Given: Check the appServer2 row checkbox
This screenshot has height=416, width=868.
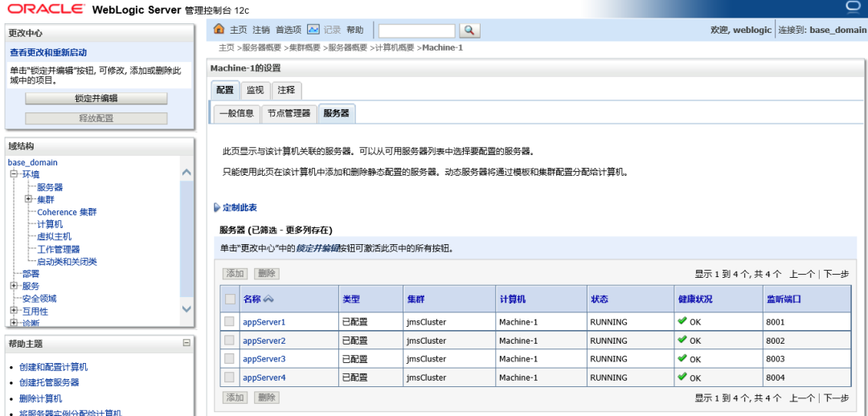Looking at the screenshot, I should pos(228,341).
